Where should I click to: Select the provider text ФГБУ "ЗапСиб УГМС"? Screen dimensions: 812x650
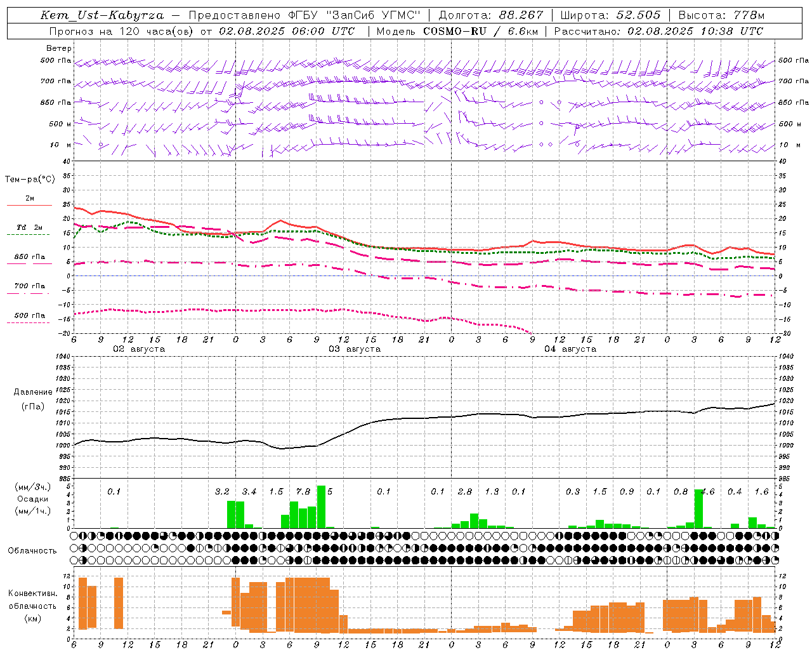[x=355, y=15]
